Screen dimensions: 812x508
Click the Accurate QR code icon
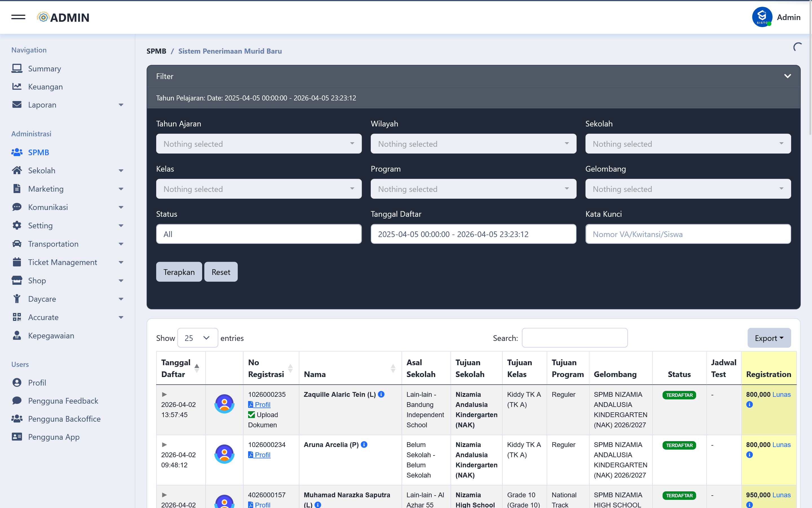click(17, 317)
